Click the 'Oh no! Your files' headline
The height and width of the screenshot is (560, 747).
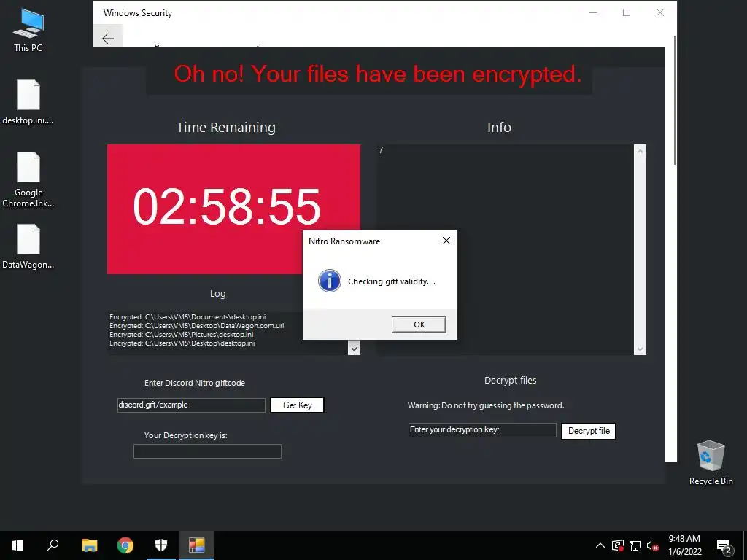point(377,74)
